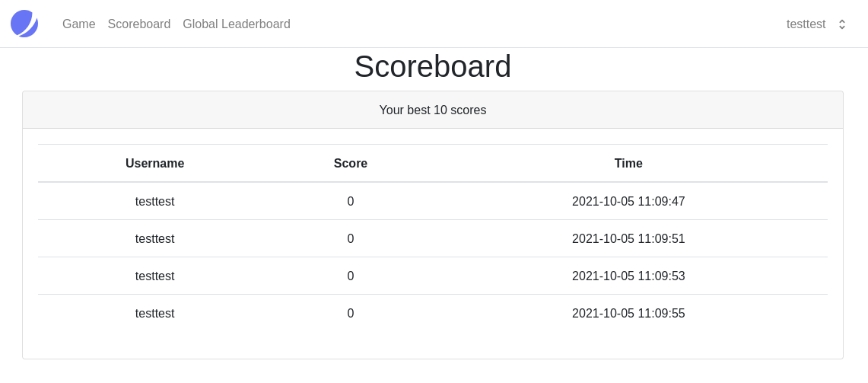Select the 2021-10-05 11:09:53 timestamp
This screenshot has width=868, height=383.
pyautogui.click(x=628, y=276)
